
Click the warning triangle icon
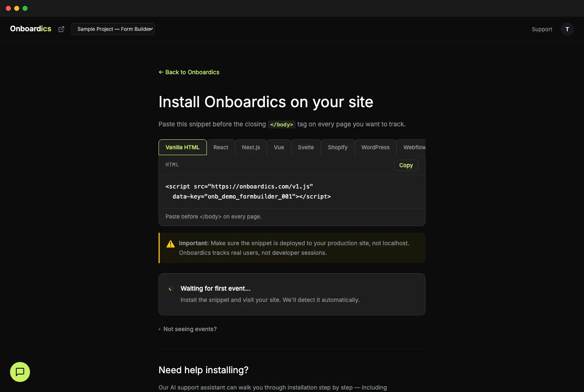point(170,244)
